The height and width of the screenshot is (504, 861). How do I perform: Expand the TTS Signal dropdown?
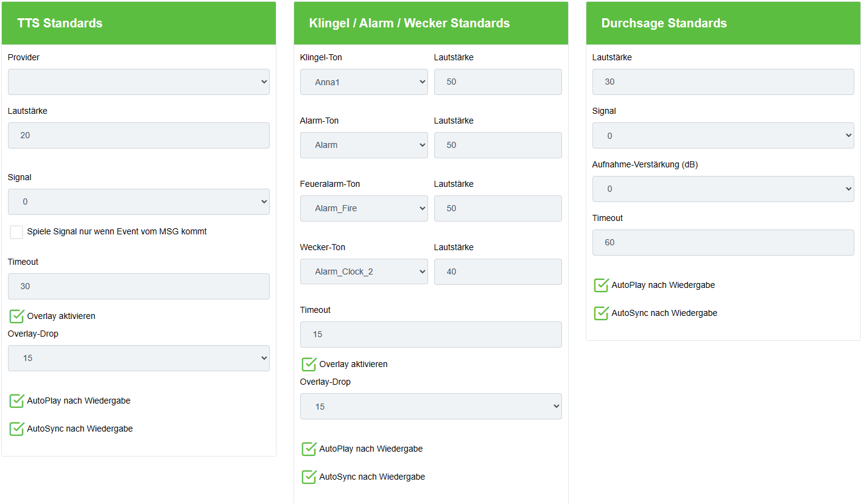138,202
